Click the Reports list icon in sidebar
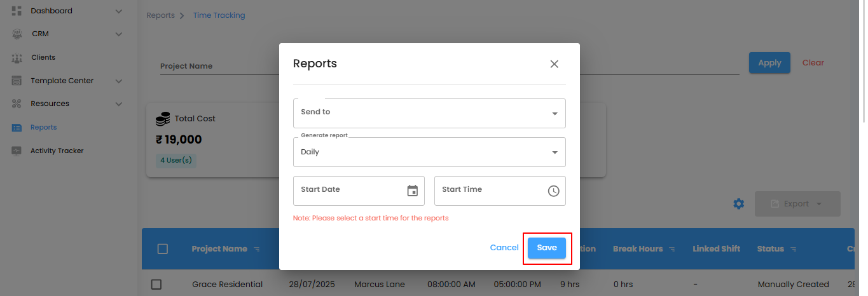The height and width of the screenshot is (296, 868). click(x=17, y=127)
